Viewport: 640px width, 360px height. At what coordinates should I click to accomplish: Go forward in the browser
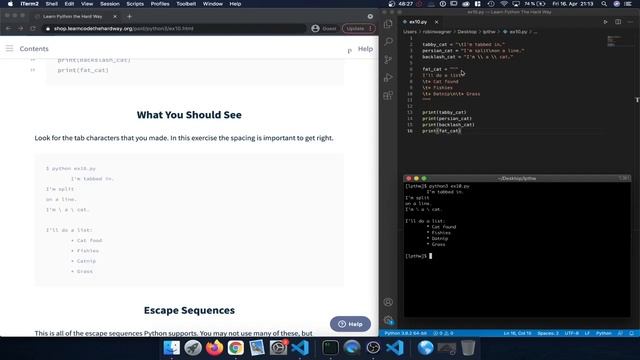pos(20,29)
